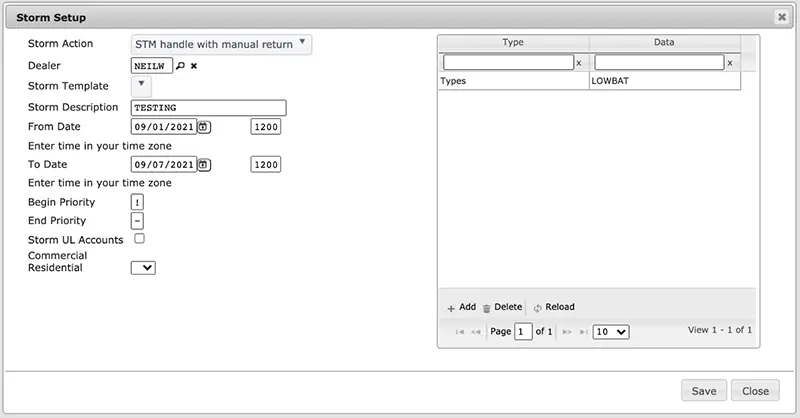
Task: Open the Storm Action dropdown
Action: pyautogui.click(x=221, y=44)
